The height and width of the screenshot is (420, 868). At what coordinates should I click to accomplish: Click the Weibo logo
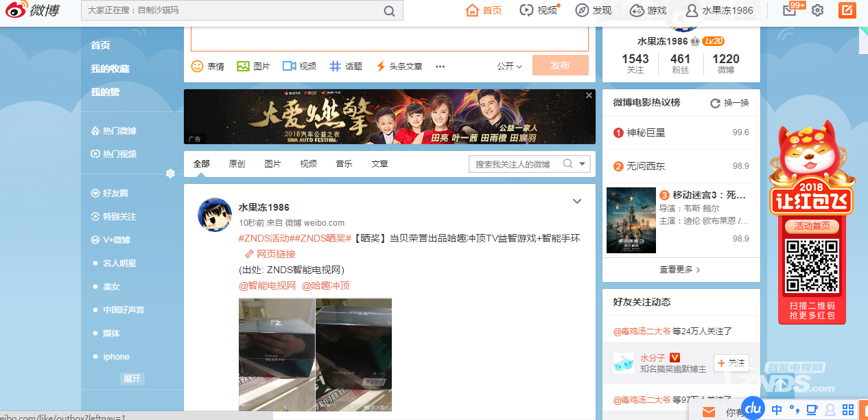coord(33,10)
